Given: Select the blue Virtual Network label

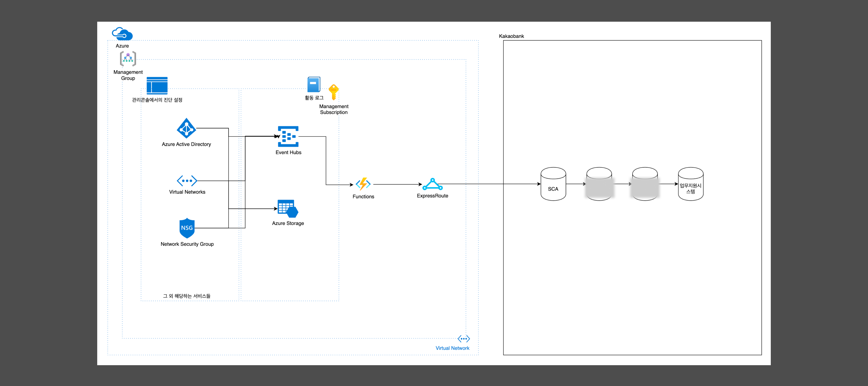Looking at the screenshot, I should (452, 348).
